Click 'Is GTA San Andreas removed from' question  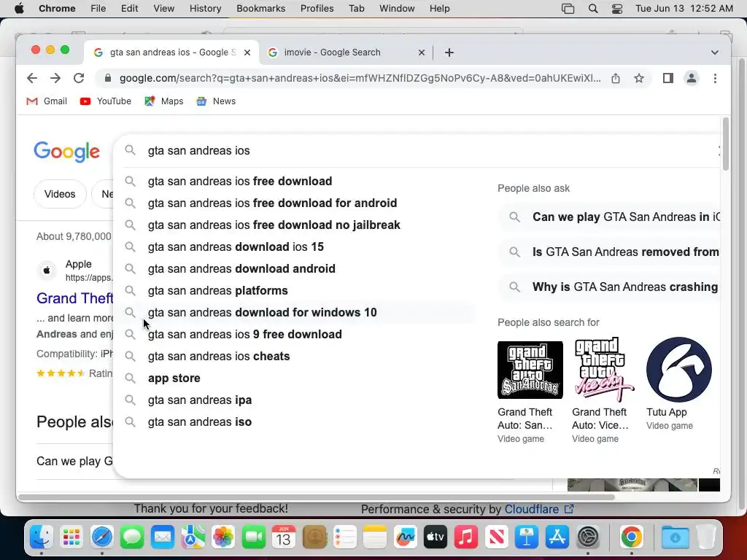pyautogui.click(x=610, y=252)
